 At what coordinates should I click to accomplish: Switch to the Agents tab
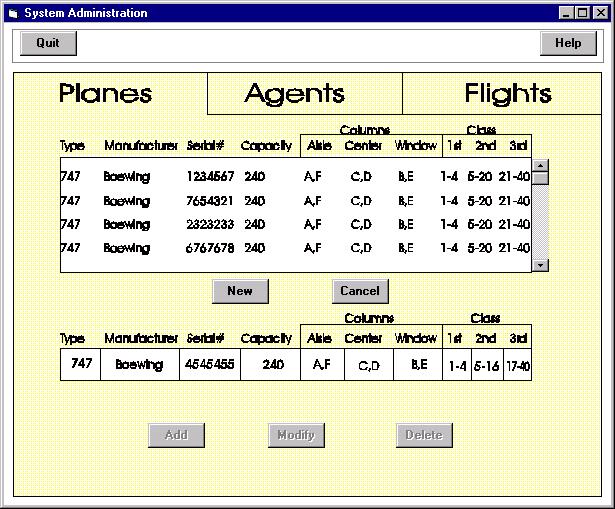(294, 94)
